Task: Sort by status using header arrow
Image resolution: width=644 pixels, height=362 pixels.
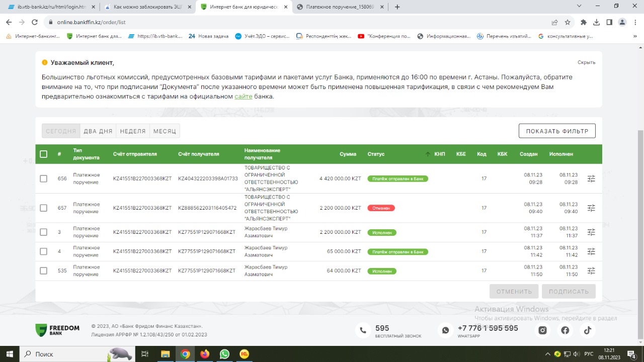Action: (x=428, y=154)
